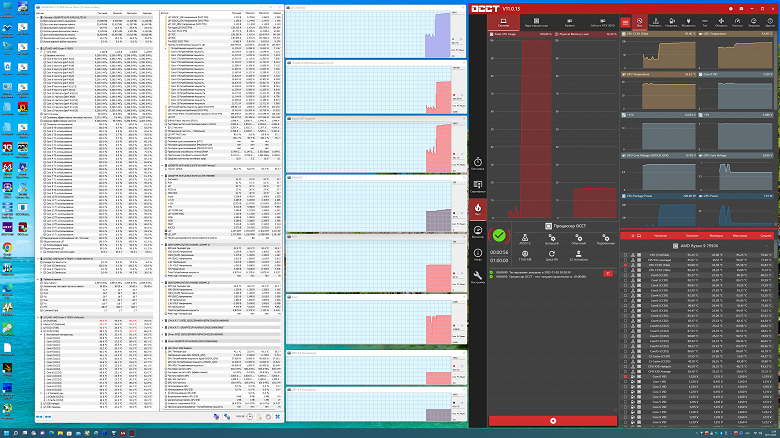Click the screenshot camera icon in OCCT title bar
Screen dimensions: 780x438
[741, 8]
